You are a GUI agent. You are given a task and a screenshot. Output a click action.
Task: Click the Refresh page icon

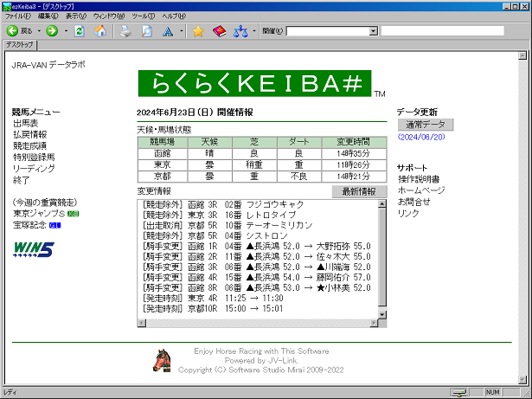click(x=80, y=31)
